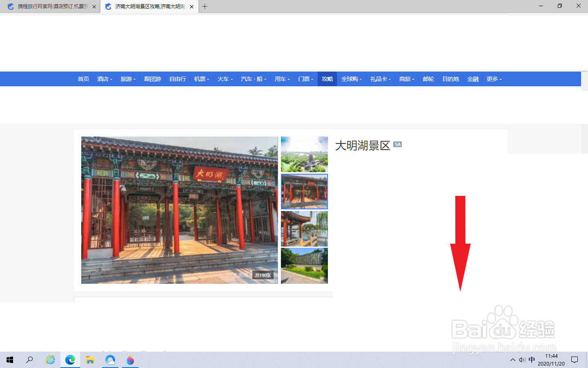Expand the 用车 navigation dropdown

(x=282, y=79)
